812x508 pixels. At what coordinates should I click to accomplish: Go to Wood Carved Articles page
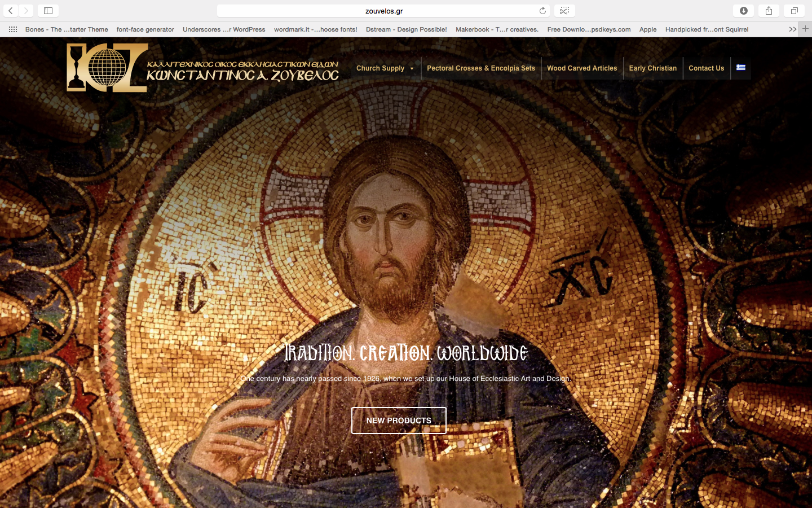pyautogui.click(x=582, y=68)
